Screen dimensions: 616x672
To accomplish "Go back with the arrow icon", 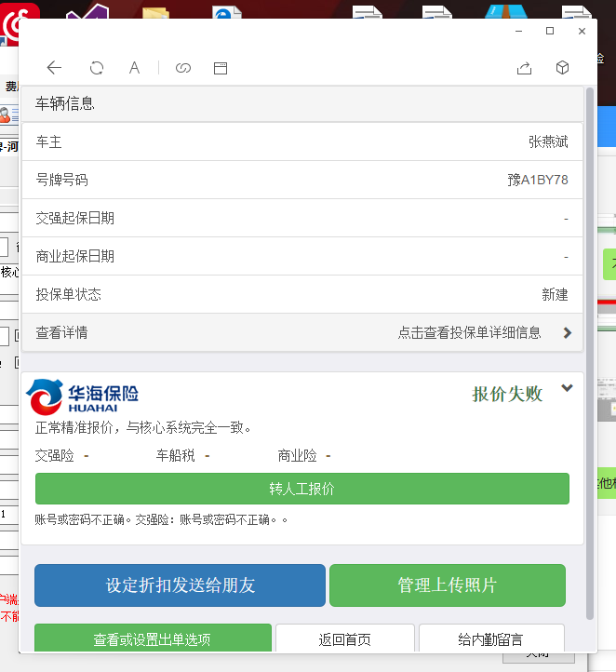I will pos(54,68).
